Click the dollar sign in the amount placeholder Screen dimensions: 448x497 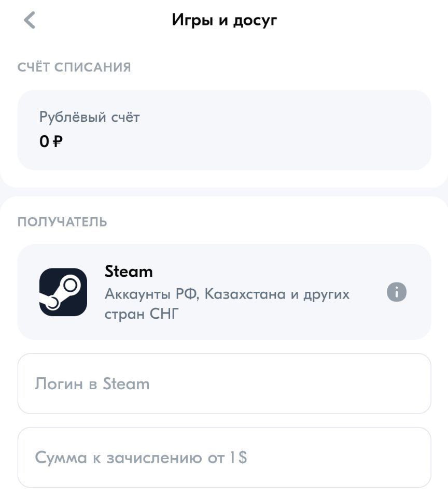(x=243, y=458)
